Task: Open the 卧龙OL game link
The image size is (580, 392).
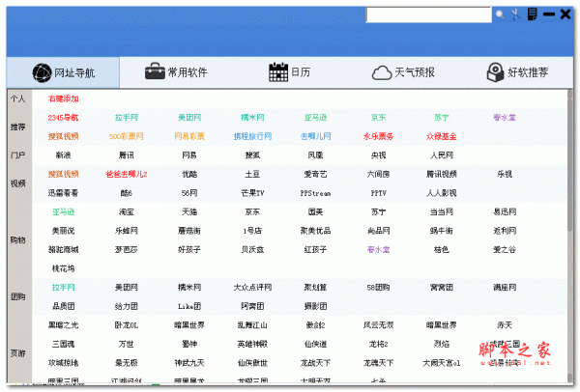Action: point(126,325)
